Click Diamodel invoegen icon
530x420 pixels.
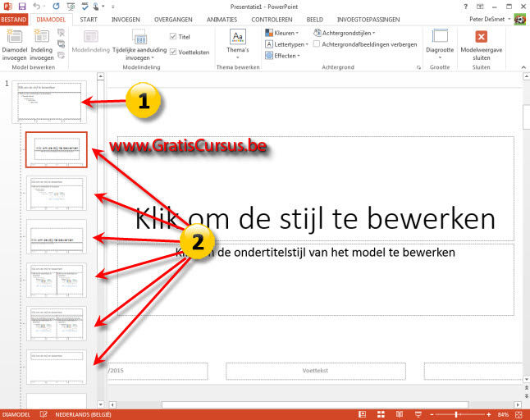14,36
